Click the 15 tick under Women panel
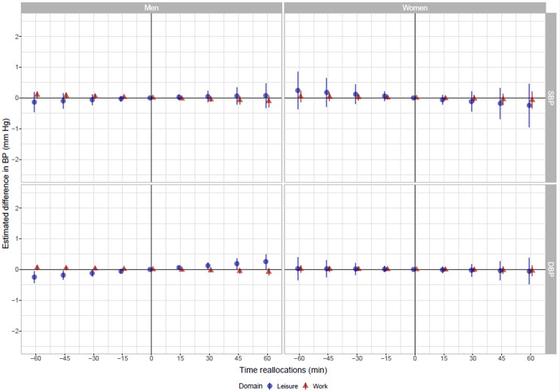Viewport: 560px width, 392px height. tap(444, 358)
